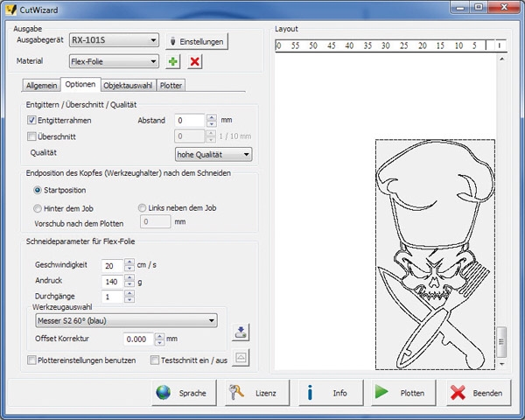The height and width of the screenshot is (420, 525).
Task: Start plotting with the Plotten button
Action: point(402,393)
